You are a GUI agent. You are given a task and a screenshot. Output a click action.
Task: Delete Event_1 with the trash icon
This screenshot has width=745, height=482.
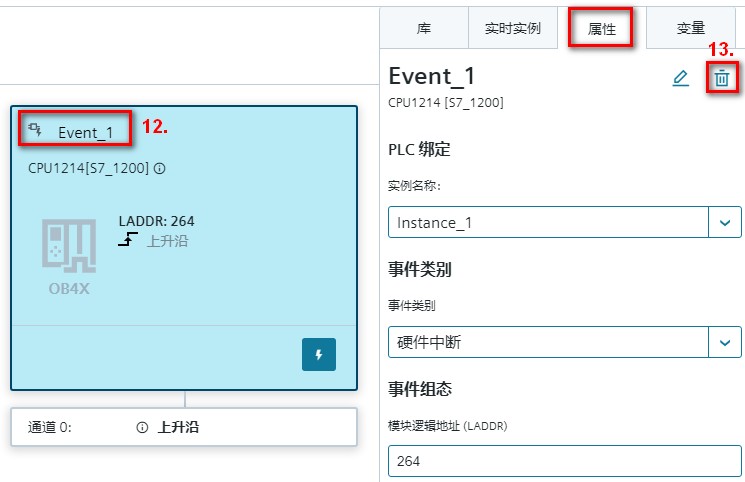click(x=721, y=78)
